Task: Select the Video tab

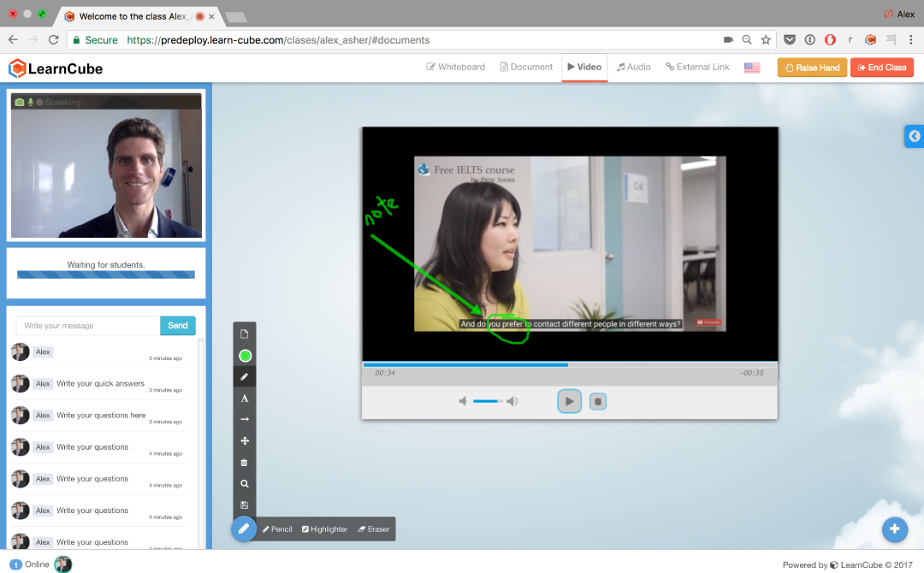Action: 584,67
